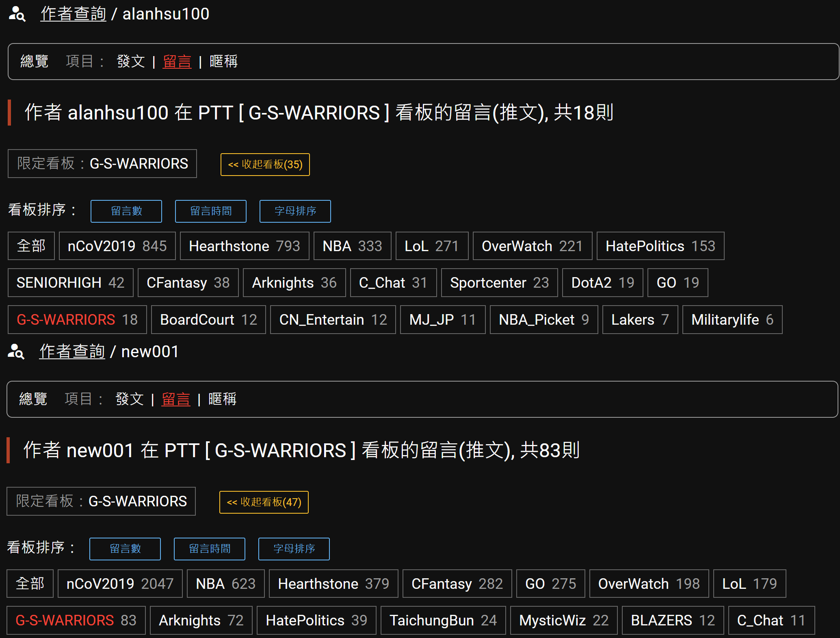This screenshot has height=638, width=840.
Task: Filter by C_Chat 31 board
Action: (x=394, y=282)
